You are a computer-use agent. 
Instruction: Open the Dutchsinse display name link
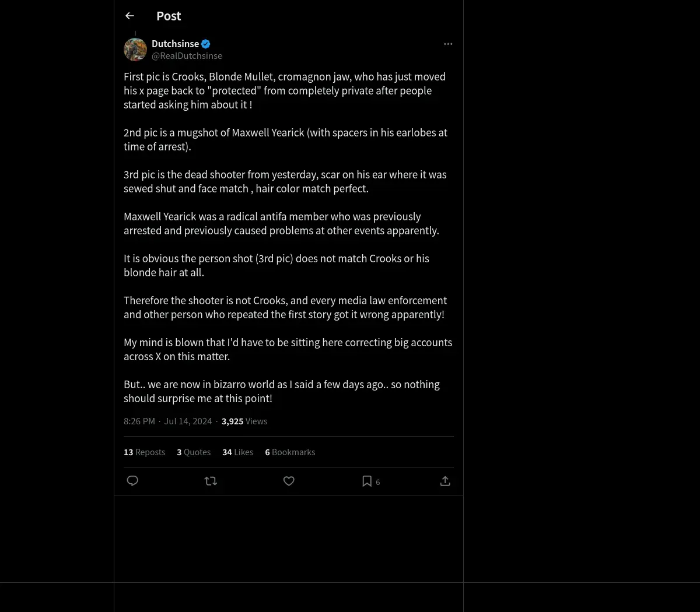pos(175,44)
